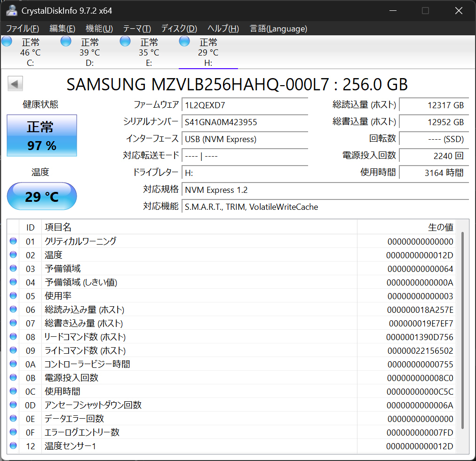Click the CrystalDiskInfo app icon in title bar

pyautogui.click(x=12, y=10)
